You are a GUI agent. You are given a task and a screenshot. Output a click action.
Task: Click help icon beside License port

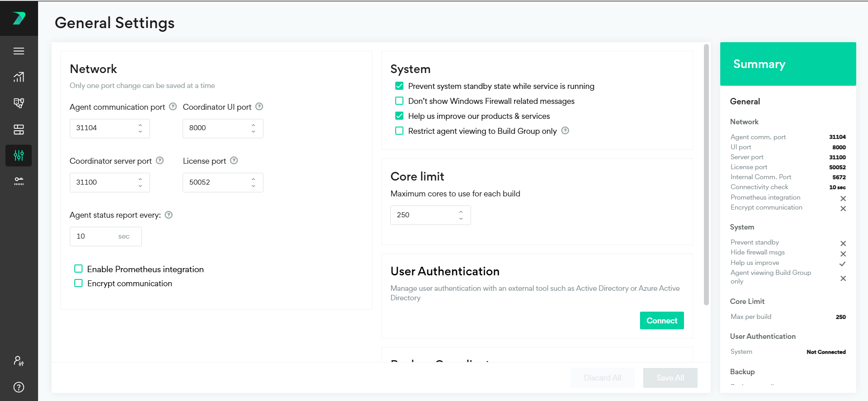[x=234, y=161]
